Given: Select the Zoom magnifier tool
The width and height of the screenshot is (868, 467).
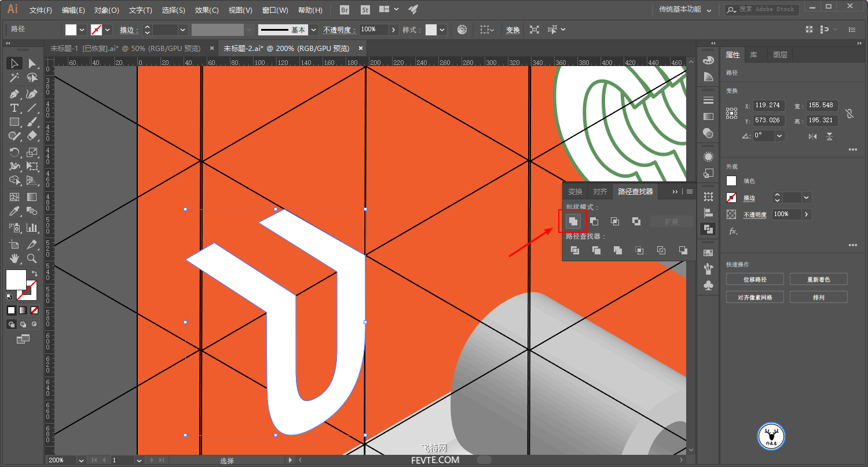Looking at the screenshot, I should pyautogui.click(x=32, y=258).
